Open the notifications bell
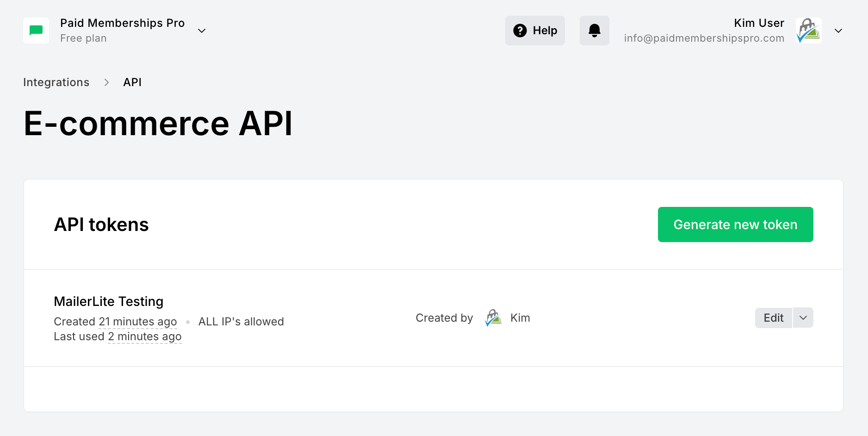The height and width of the screenshot is (436, 868). pyautogui.click(x=595, y=31)
